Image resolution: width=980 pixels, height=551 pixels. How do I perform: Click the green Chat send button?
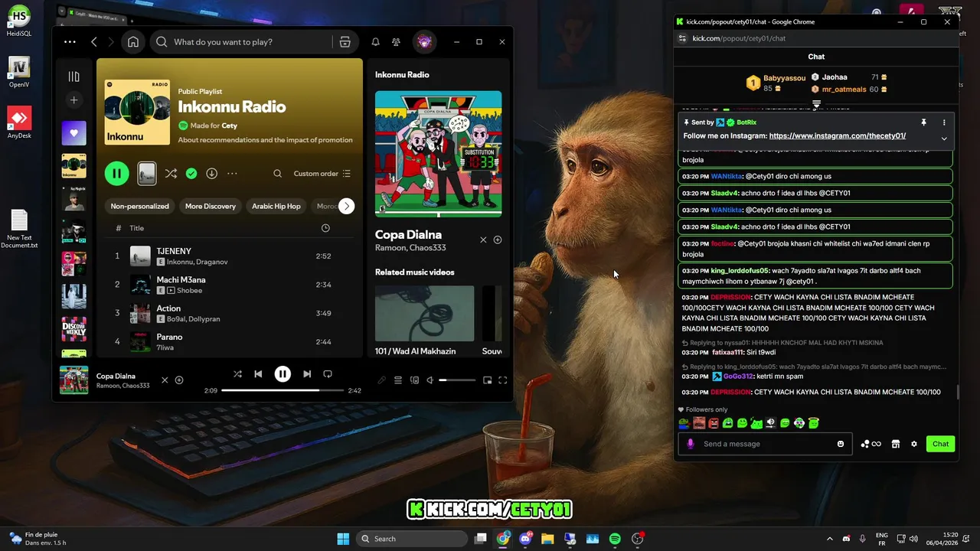[x=940, y=444]
